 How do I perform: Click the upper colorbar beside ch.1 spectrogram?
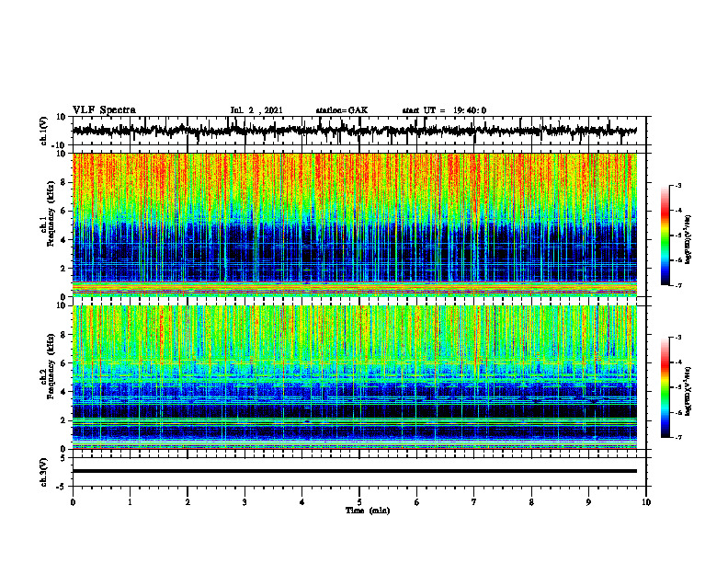tap(665, 236)
